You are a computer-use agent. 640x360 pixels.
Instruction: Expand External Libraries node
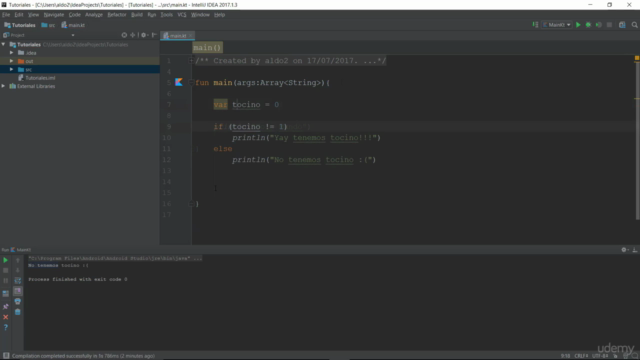[4, 86]
